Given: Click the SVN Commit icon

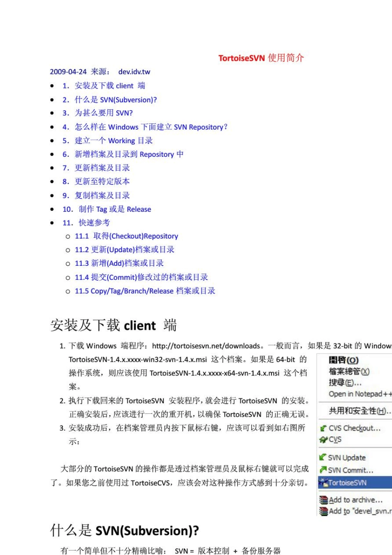Looking at the screenshot, I should coord(323,470).
